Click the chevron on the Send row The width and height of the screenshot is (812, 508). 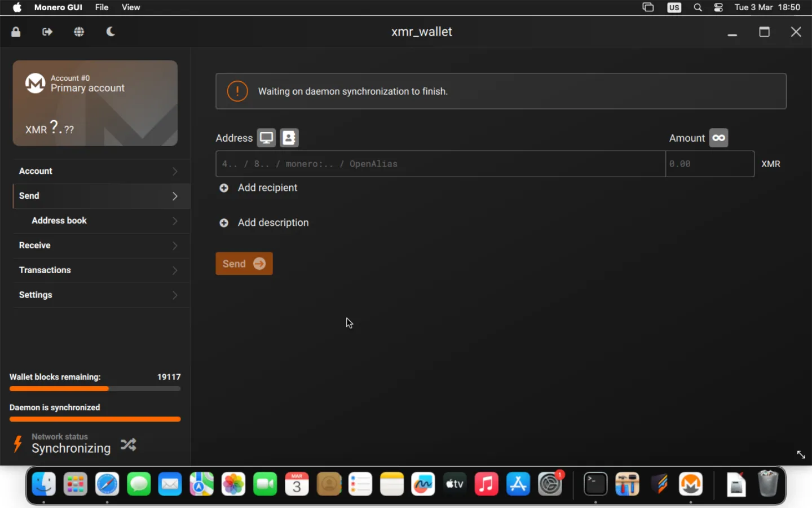(175, 196)
